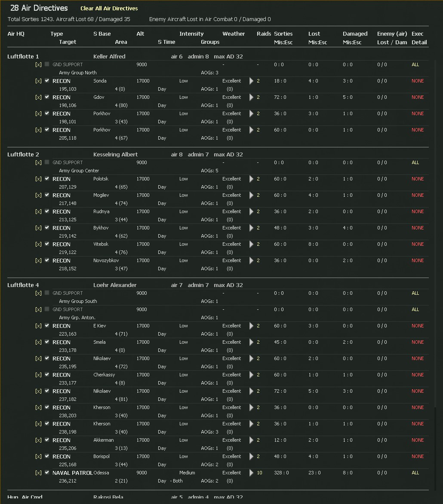Uncheck the Gdov RECON directive checkbox

pos(47,97)
